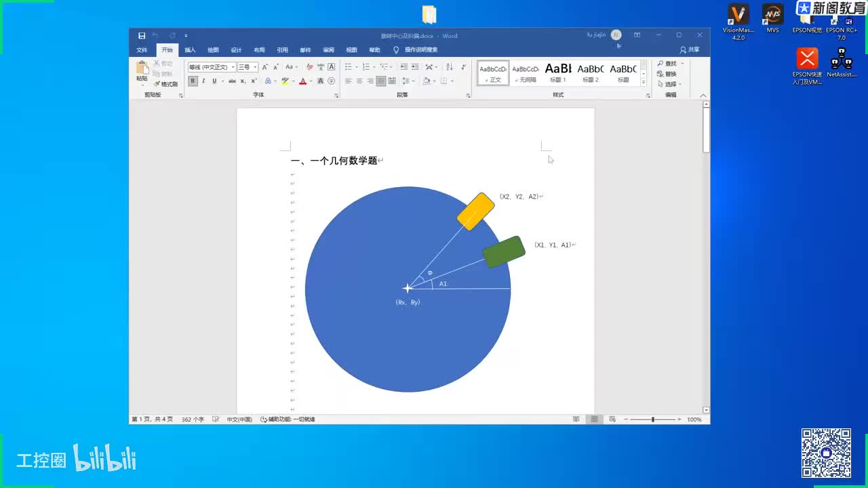The width and height of the screenshot is (868, 488).
Task: Decrease paragraph indent
Action: click(404, 67)
